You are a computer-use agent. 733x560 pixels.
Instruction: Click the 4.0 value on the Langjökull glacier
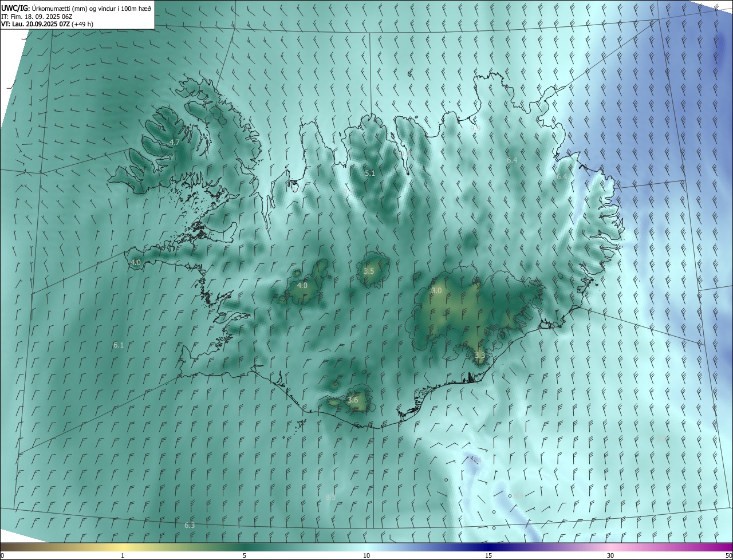click(x=302, y=285)
